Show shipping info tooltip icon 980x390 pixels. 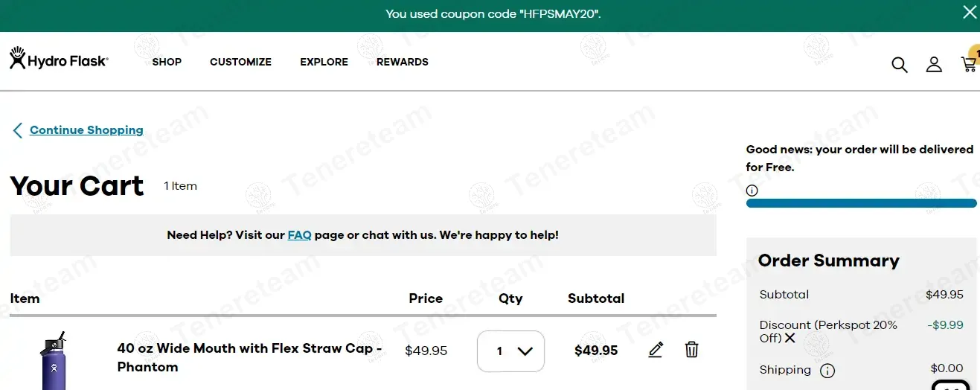(x=827, y=371)
